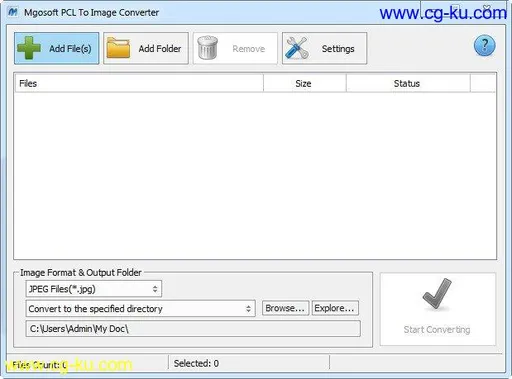Click the Remove button with trash can icon

(x=235, y=48)
